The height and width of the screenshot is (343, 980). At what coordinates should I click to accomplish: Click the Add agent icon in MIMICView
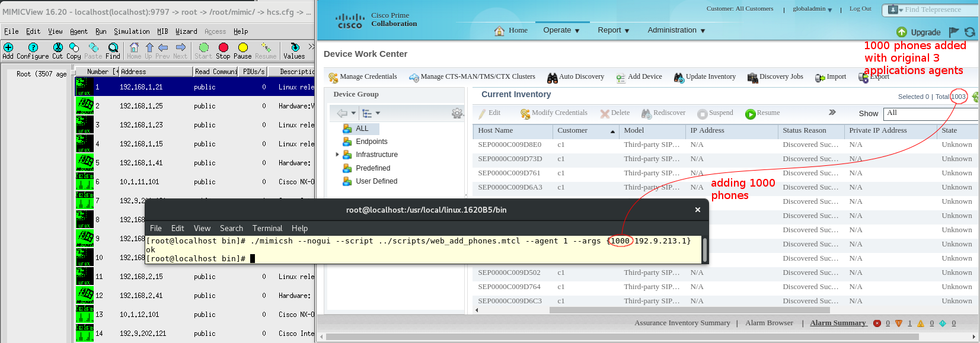(x=8, y=47)
